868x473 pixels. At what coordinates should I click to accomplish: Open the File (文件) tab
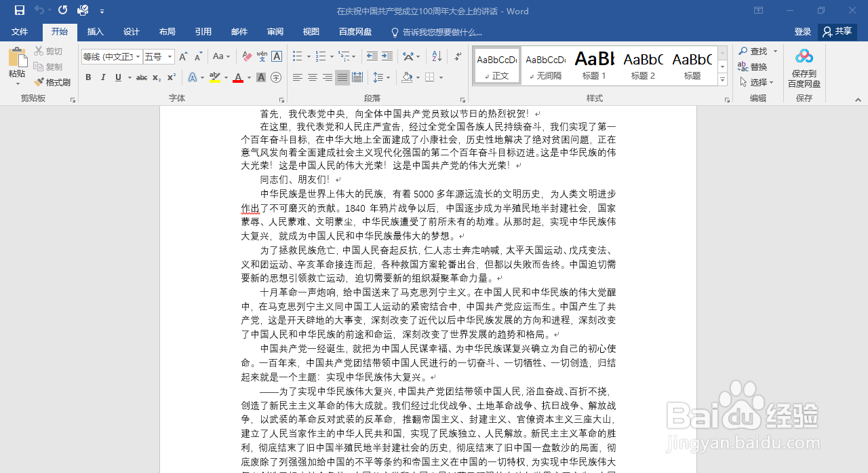tap(20, 32)
